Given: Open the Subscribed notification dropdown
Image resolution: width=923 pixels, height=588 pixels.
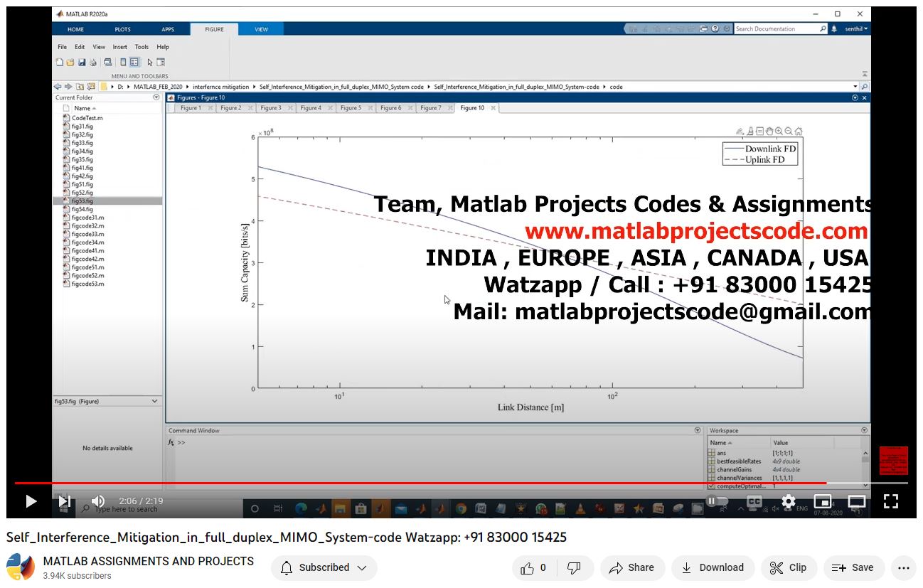Looking at the screenshot, I should 324,567.
